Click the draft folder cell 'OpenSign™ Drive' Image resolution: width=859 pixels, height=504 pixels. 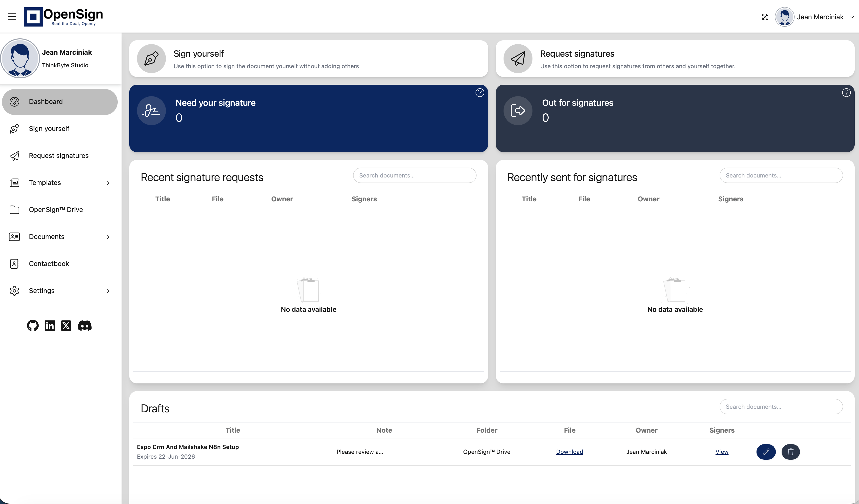(x=486, y=452)
